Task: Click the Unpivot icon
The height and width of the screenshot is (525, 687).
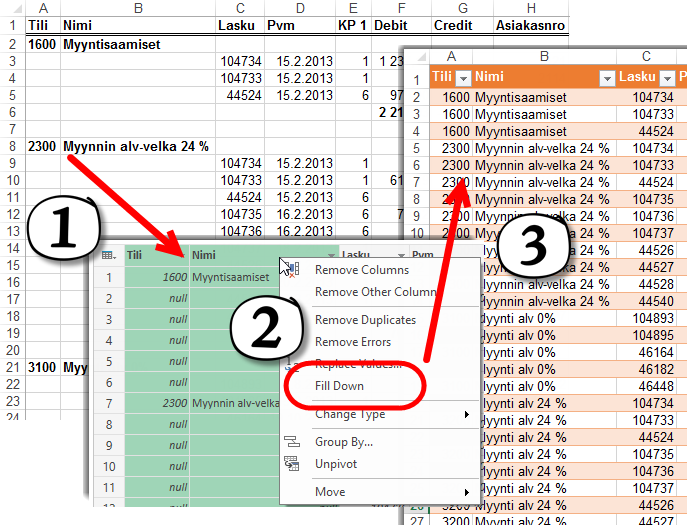Action: 293,463
